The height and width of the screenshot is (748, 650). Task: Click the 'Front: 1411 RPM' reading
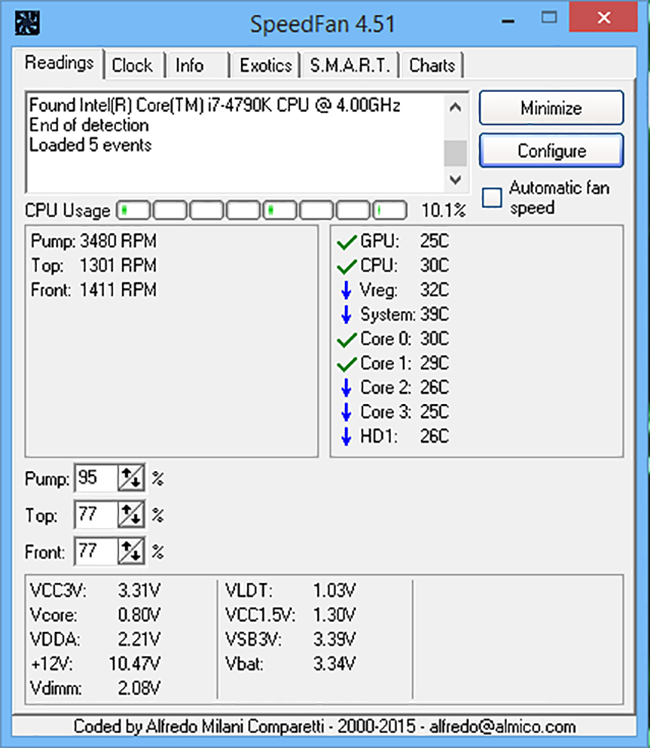[93, 290]
